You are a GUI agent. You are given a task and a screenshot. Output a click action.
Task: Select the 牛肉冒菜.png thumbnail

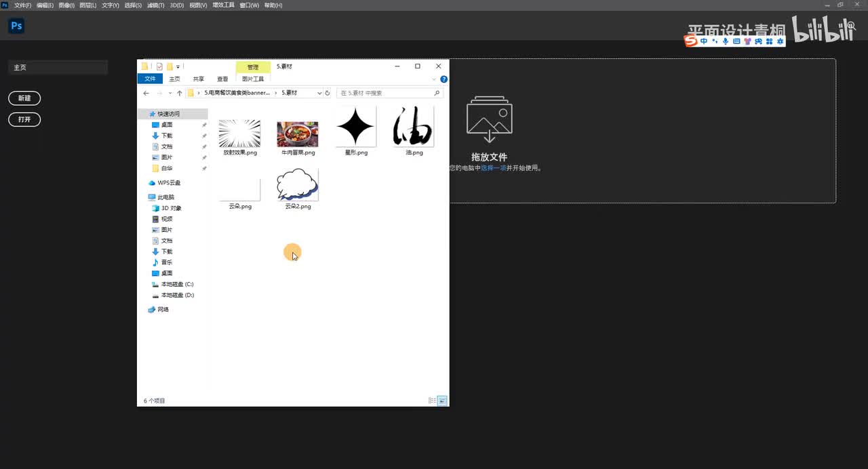point(298,134)
